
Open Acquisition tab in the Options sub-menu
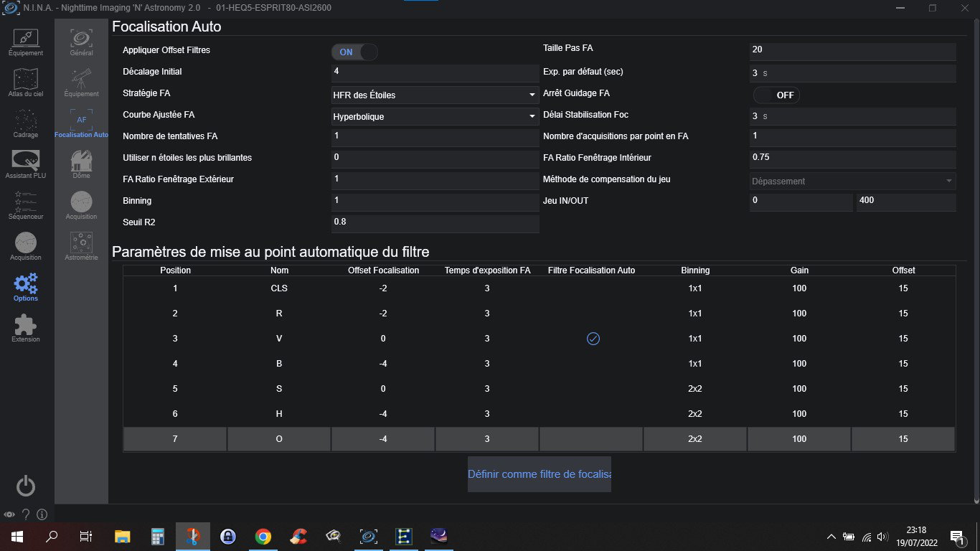[81, 205]
